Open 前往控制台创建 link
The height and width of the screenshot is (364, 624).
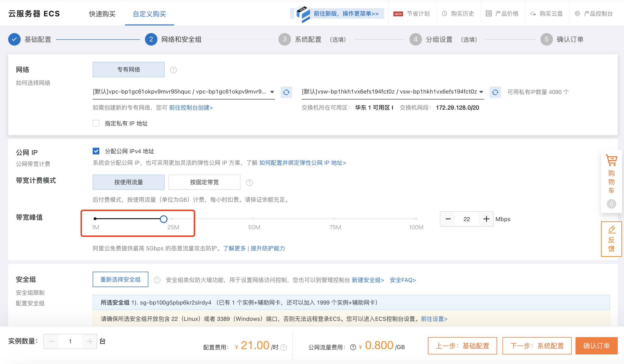(x=191, y=107)
